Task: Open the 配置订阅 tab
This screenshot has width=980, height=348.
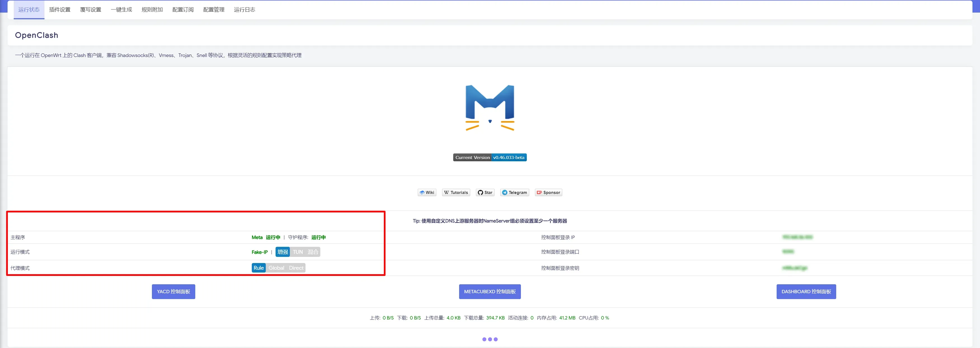Action: pyautogui.click(x=183, y=10)
